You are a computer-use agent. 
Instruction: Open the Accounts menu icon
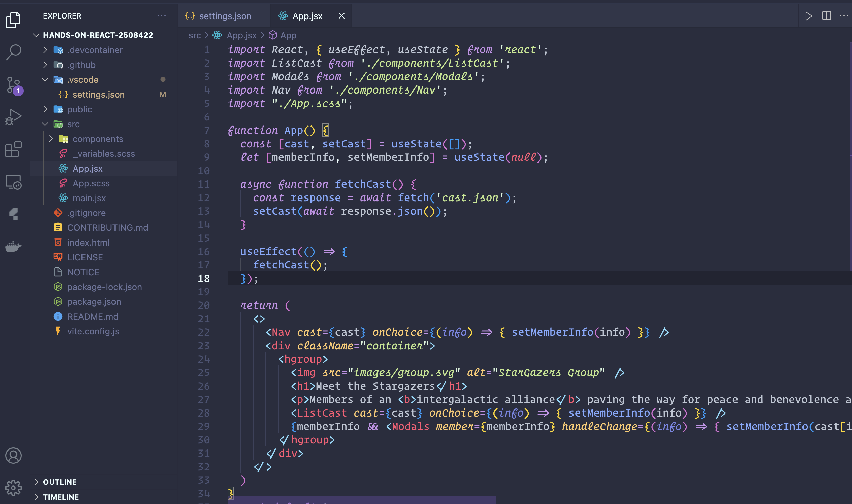tap(13, 456)
